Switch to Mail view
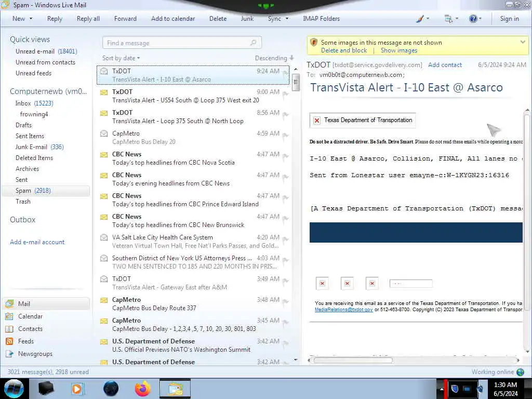This screenshot has width=532, height=399. point(46,303)
